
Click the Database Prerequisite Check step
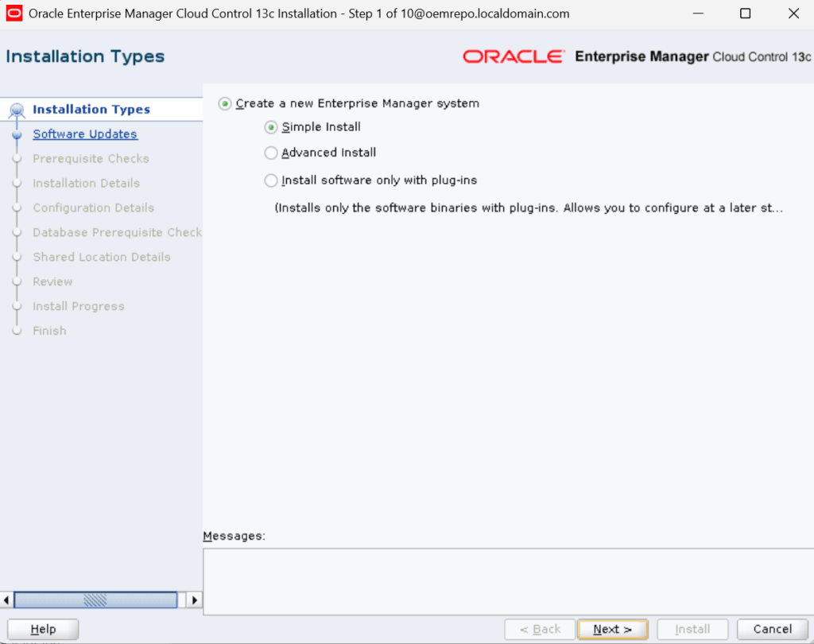(x=118, y=232)
